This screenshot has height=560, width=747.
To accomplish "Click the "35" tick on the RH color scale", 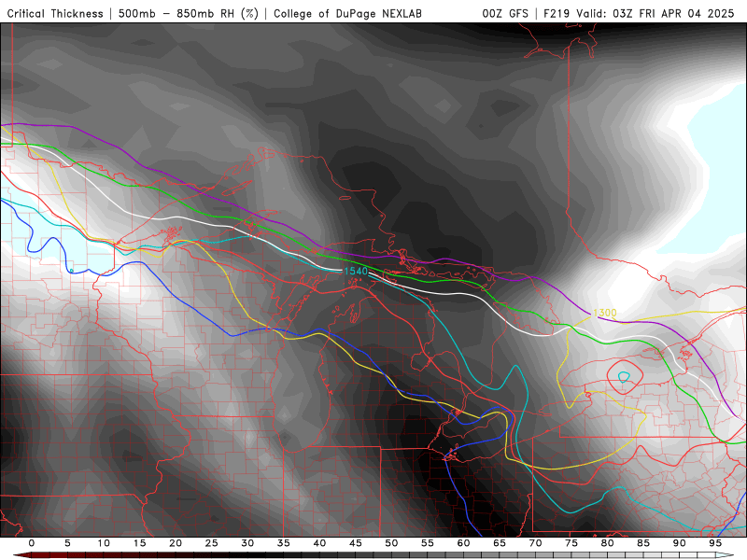I will [284, 543].
